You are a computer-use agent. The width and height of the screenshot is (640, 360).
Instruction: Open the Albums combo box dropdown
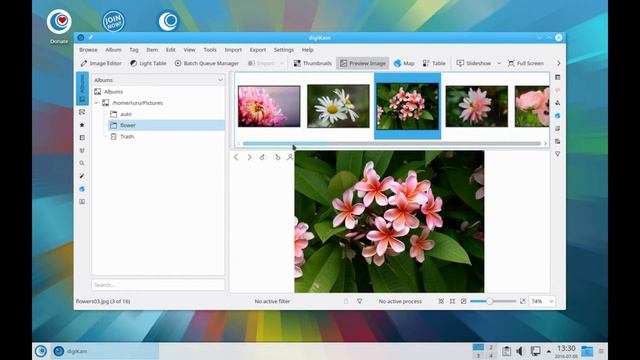(x=158, y=80)
